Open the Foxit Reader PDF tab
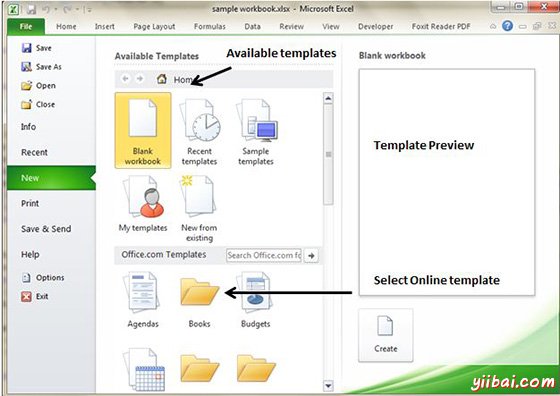The image size is (560, 396). [x=441, y=26]
